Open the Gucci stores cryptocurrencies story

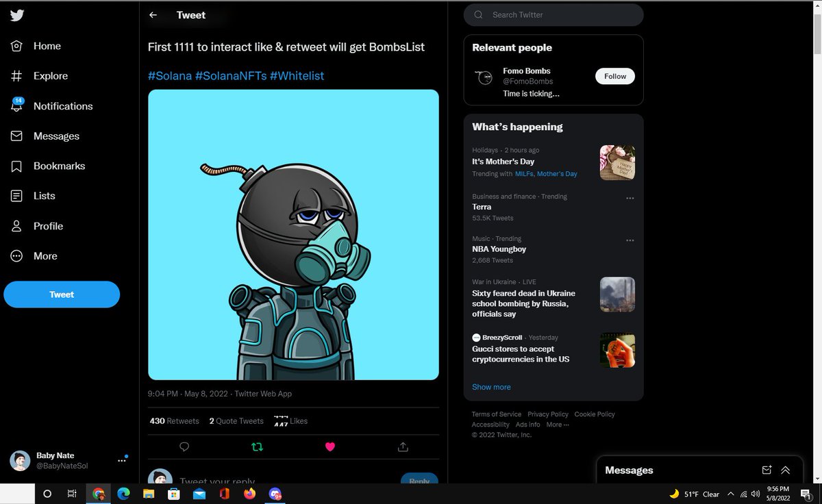521,354
